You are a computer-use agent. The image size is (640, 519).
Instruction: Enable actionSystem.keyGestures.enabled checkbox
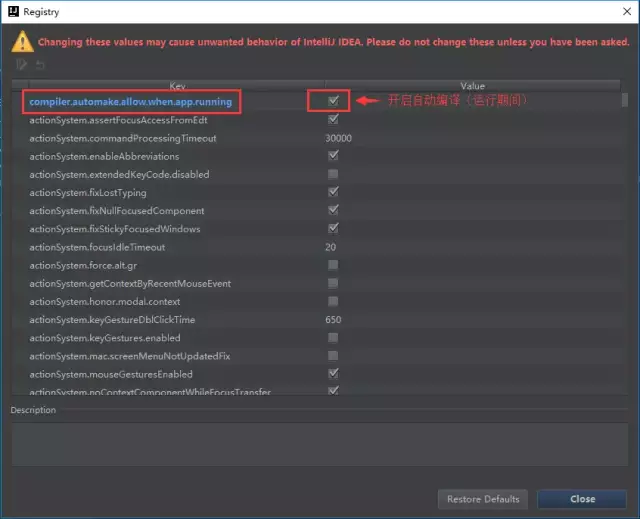pyautogui.click(x=333, y=338)
